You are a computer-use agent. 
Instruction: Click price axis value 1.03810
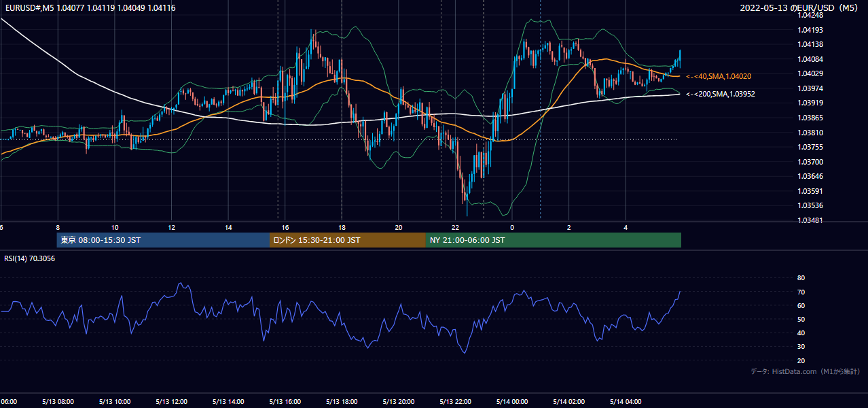click(810, 133)
